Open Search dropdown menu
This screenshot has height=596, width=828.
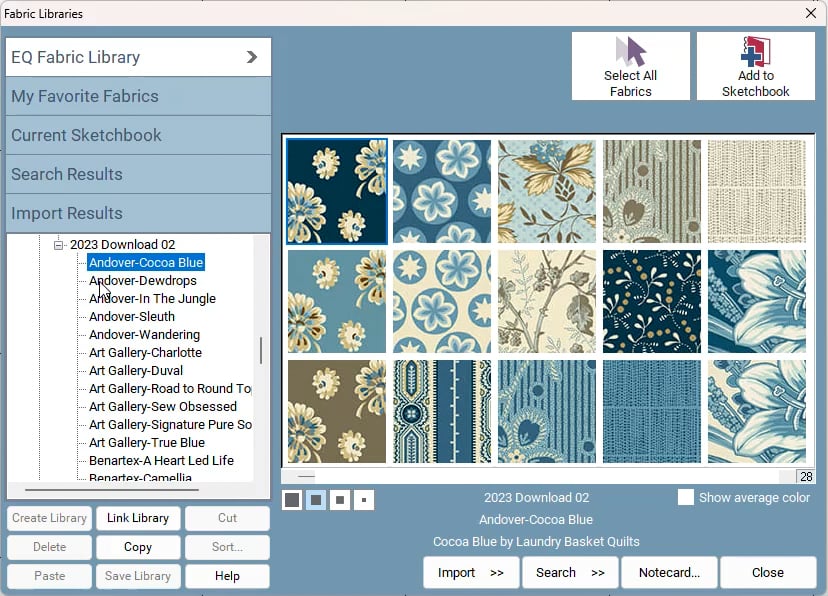[x=570, y=572]
